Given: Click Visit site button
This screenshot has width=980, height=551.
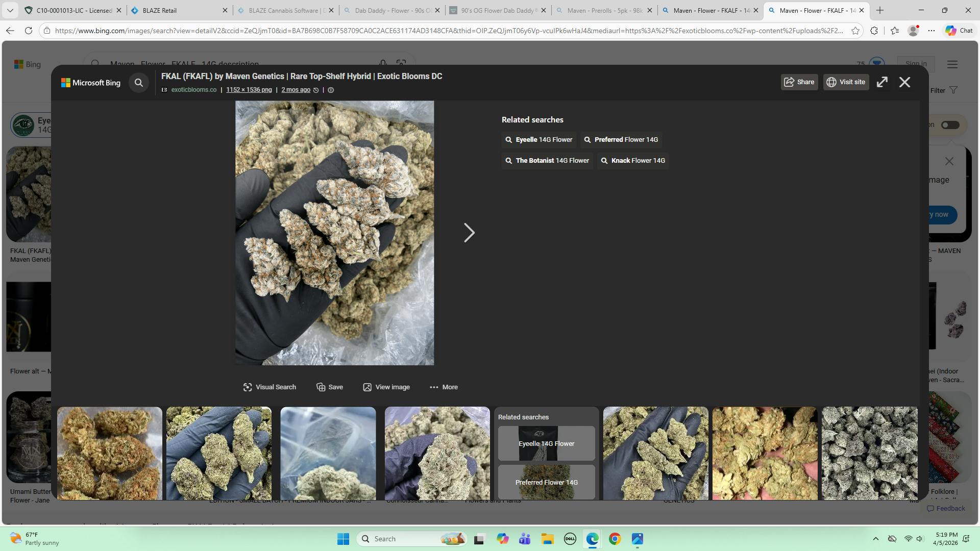Looking at the screenshot, I should [x=846, y=82].
